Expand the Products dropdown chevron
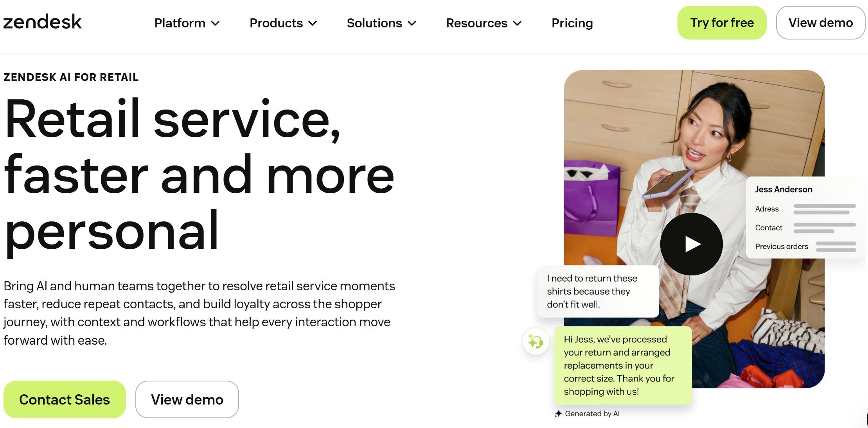Screen dimensions: 868x428 (x=313, y=23)
